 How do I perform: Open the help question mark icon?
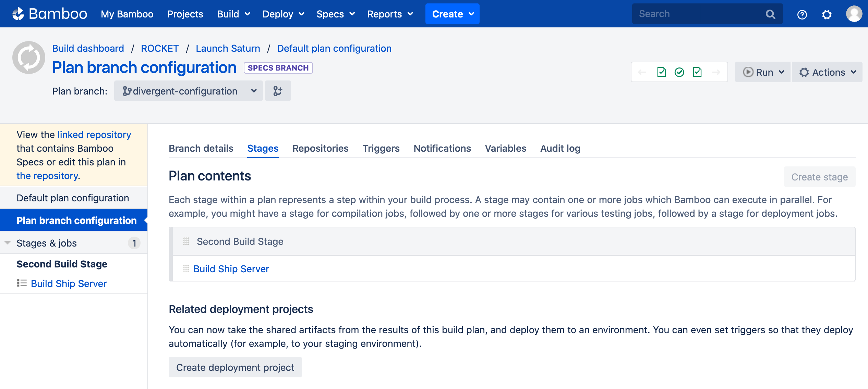click(x=802, y=14)
